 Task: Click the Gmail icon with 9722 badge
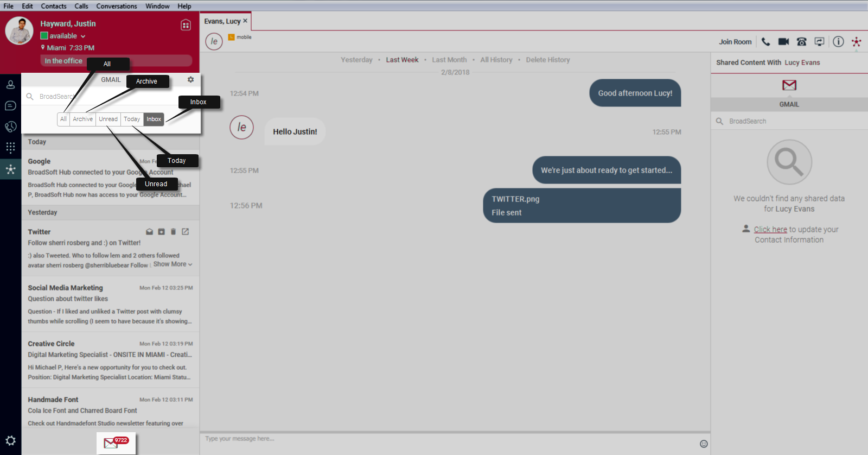coord(116,443)
